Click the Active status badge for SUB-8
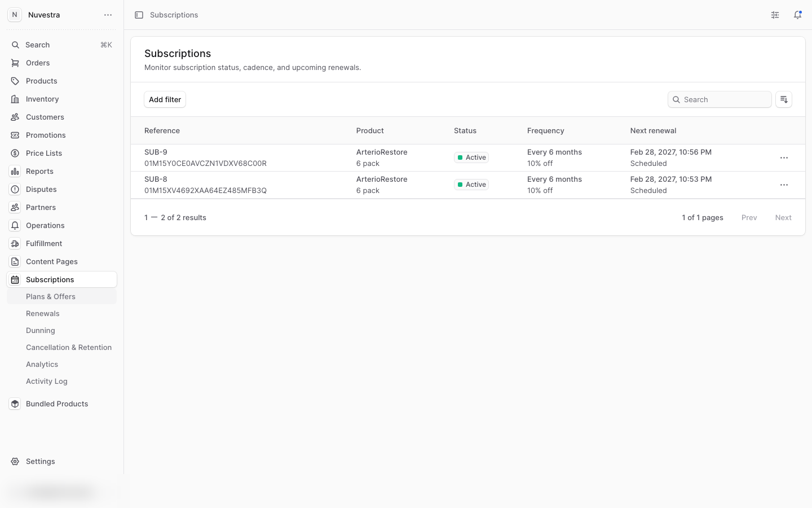This screenshot has width=812, height=508. coord(471,185)
